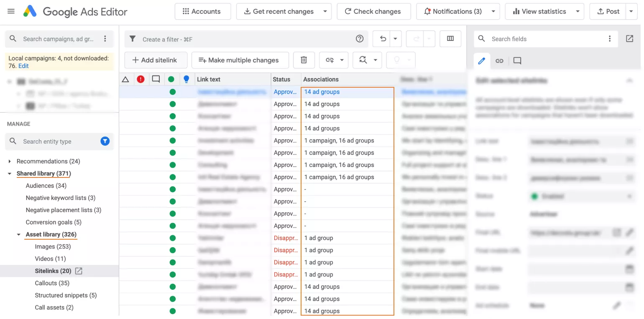Viewport: 644px width, 319px height.
Task: Select Conversion goals (5)
Action: tap(54, 222)
